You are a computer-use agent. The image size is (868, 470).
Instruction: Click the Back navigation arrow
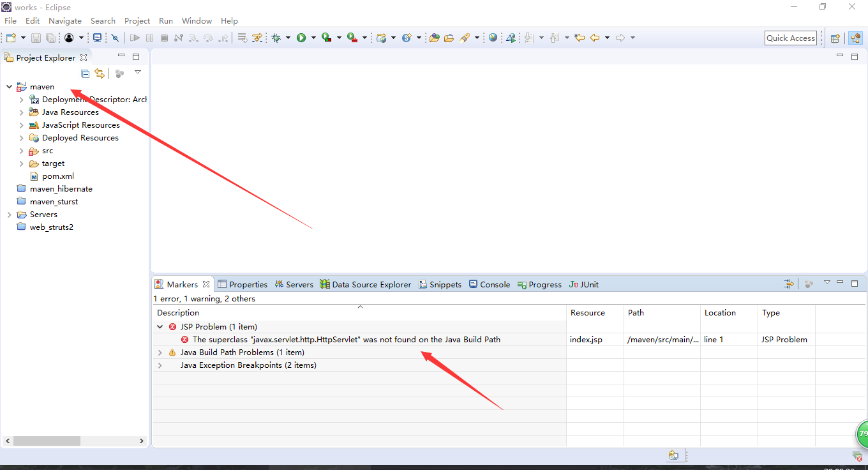[595, 38]
